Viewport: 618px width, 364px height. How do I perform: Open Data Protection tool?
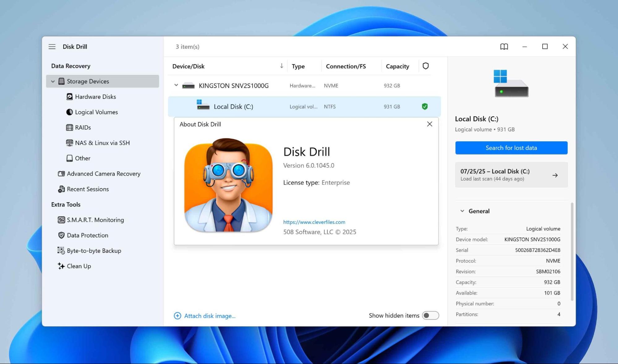pyautogui.click(x=87, y=235)
